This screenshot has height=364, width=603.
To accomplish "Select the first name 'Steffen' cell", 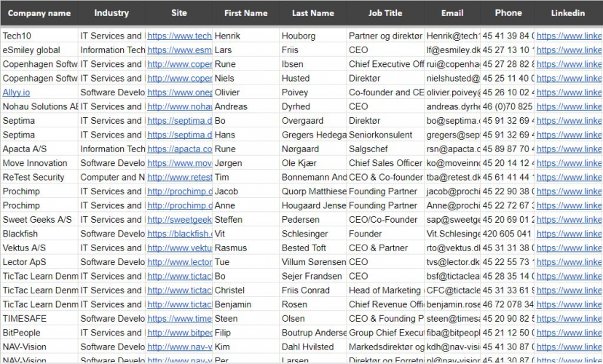I will coord(245,220).
